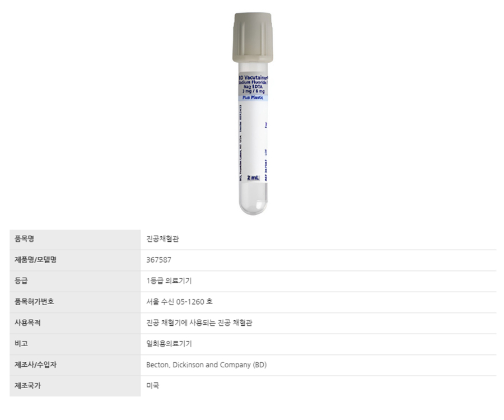This screenshot has height=420, width=504.
Task: Click the 1등급 의료기기 value
Action: [169, 281]
